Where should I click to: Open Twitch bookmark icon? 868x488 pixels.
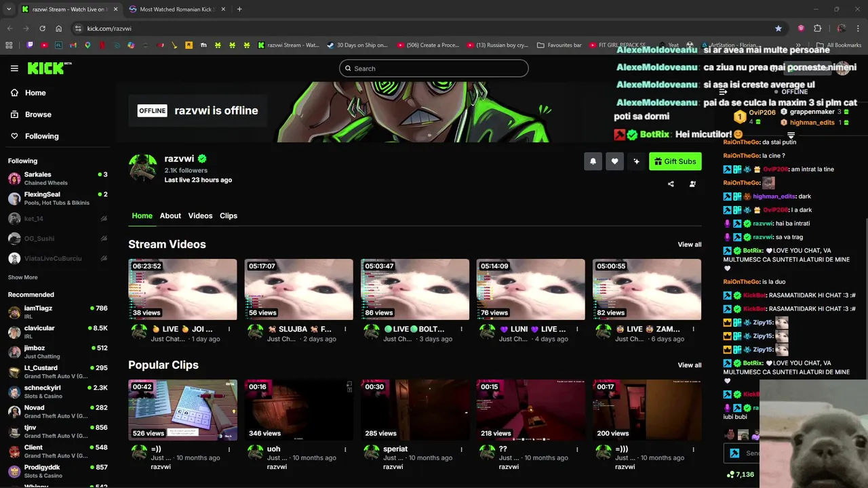[30, 45]
